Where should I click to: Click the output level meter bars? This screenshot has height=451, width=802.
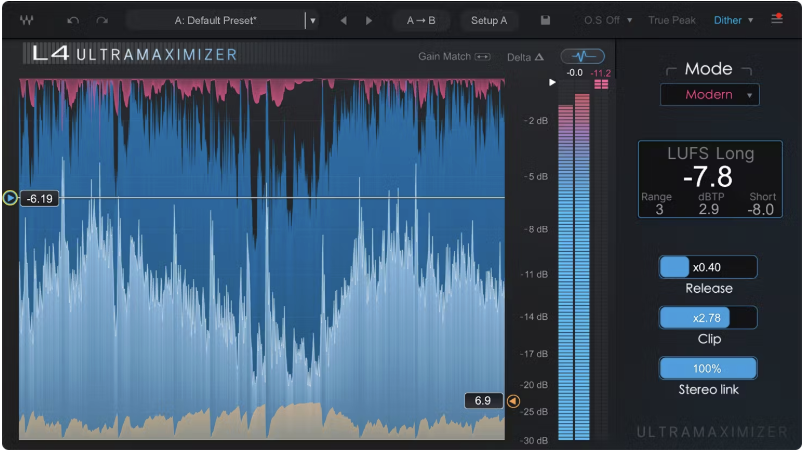(574, 266)
